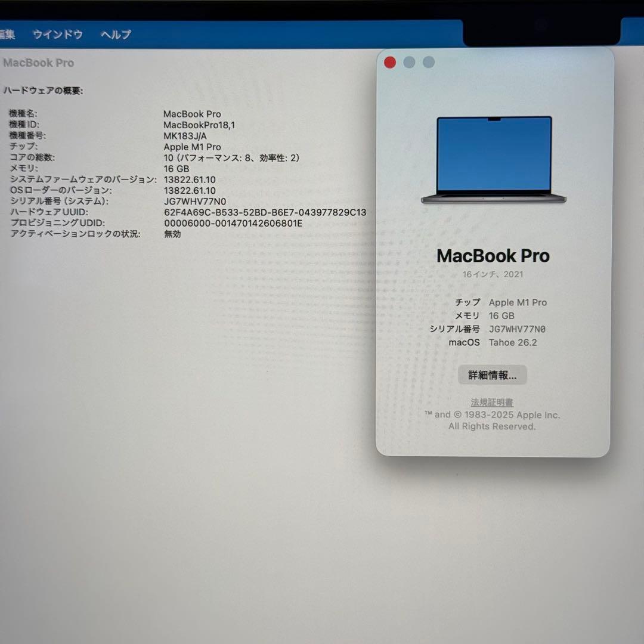
Task: Select provisioning UDID value
Action: pos(233,224)
